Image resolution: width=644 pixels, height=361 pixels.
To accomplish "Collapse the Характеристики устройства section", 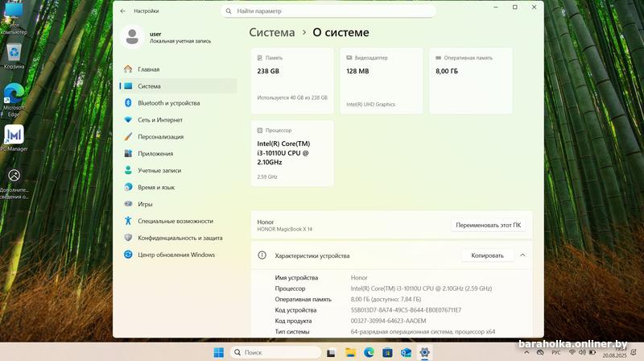I will coord(522,255).
